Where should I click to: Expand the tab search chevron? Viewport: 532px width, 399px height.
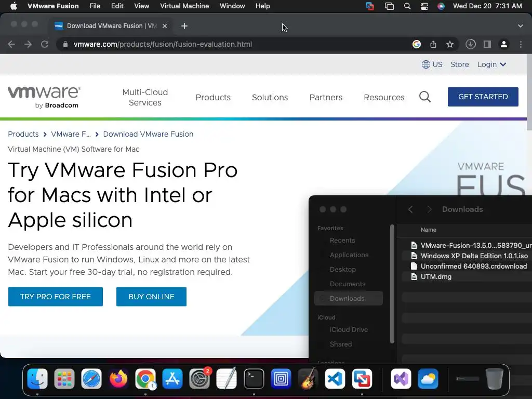click(521, 26)
